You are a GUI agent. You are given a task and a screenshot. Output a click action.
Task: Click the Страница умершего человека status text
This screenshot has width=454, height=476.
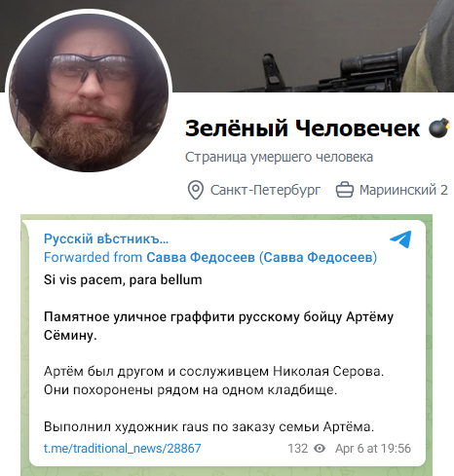pos(279,157)
